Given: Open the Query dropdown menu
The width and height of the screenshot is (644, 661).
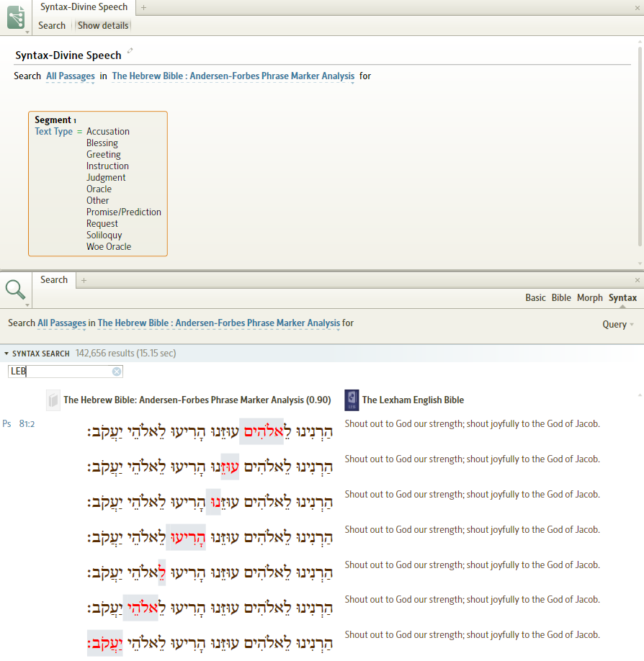Looking at the screenshot, I should [x=618, y=324].
